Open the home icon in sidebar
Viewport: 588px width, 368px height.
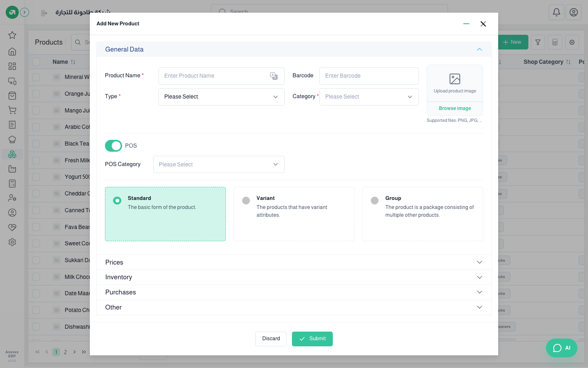tap(12, 52)
